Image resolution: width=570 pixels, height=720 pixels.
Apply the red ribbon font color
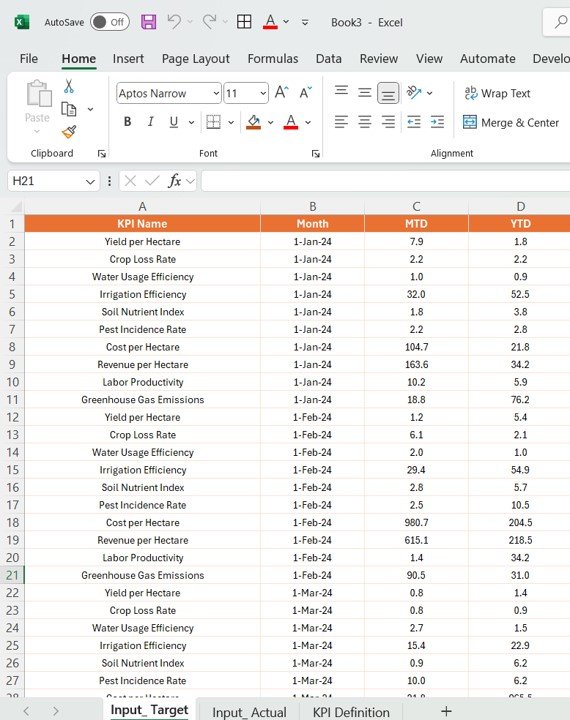click(291, 122)
